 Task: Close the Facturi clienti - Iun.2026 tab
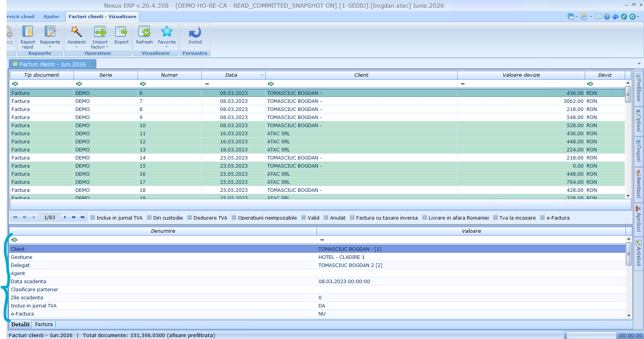92,64
